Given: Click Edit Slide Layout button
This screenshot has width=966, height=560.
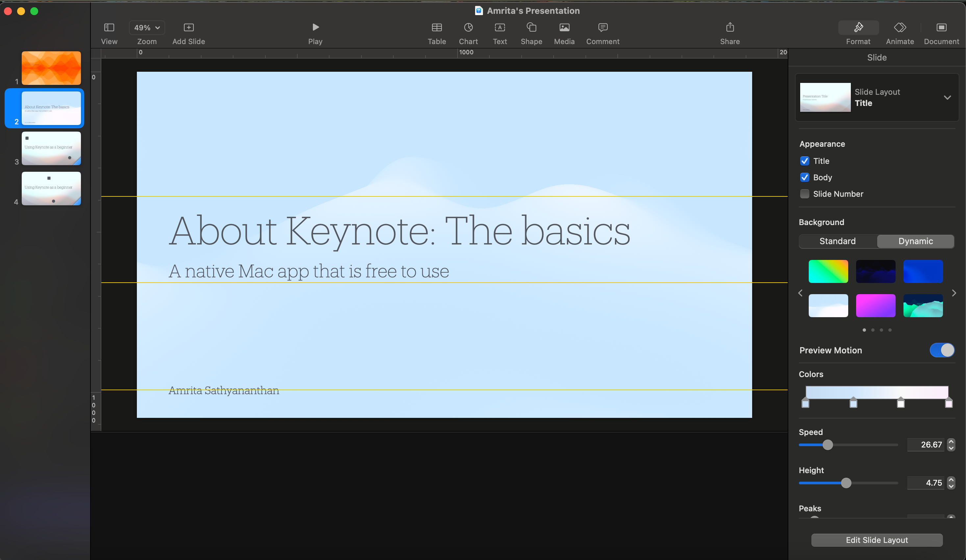Looking at the screenshot, I should pyautogui.click(x=877, y=540).
